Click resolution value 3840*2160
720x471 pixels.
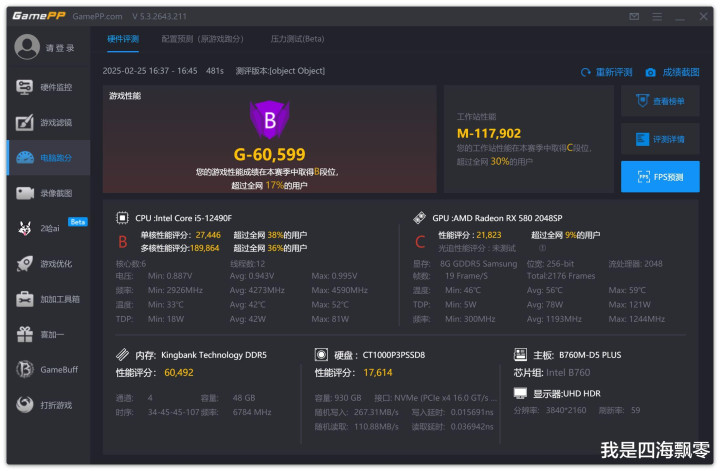pos(566,410)
